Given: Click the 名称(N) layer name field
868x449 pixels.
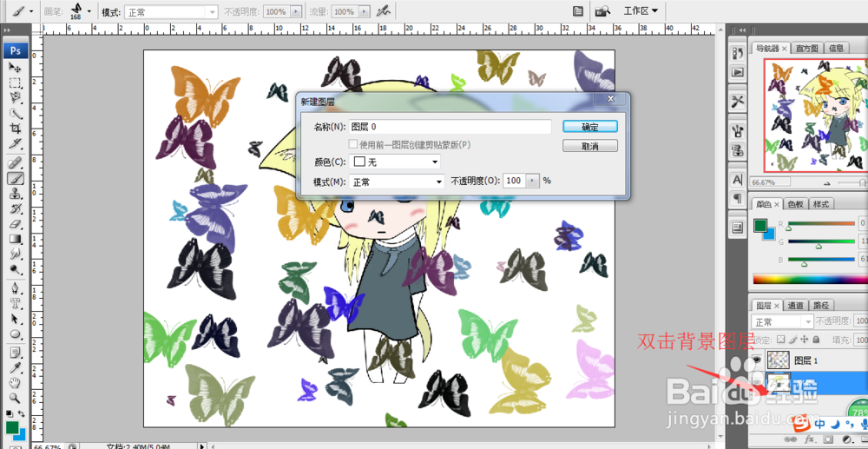Looking at the screenshot, I should coord(450,127).
